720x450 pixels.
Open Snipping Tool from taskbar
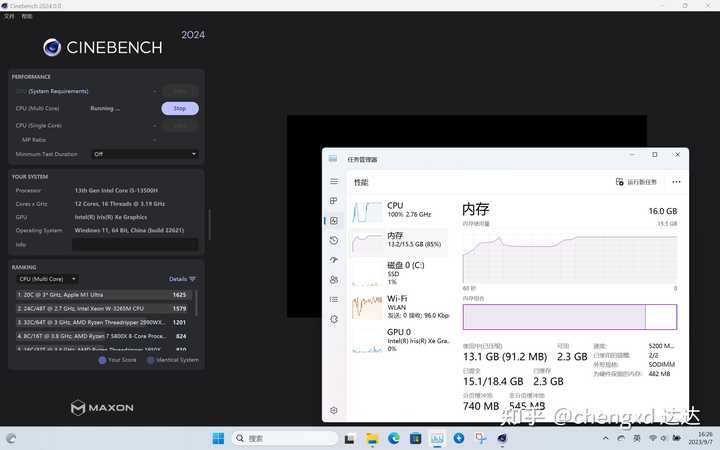(481, 439)
